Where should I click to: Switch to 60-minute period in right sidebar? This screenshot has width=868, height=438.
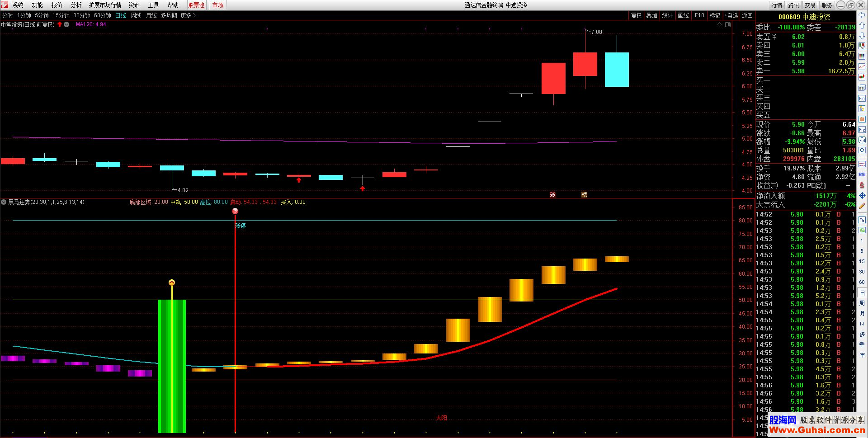pos(862,282)
